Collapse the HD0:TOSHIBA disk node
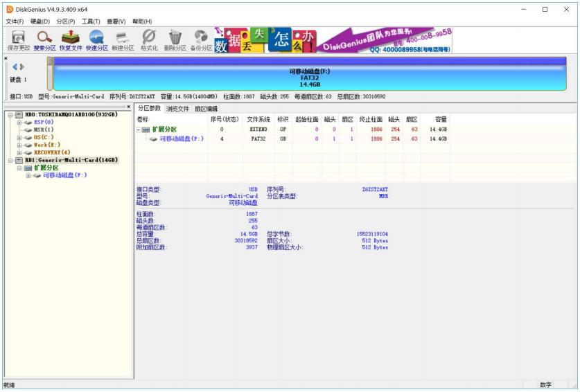This screenshot has height=392, width=580. click(x=10, y=115)
